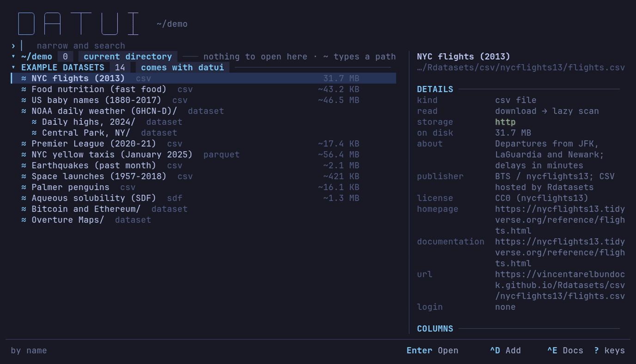Viewport: 636px width, 364px height.
Task: Click the homepage URL in details
Action: tap(560, 220)
